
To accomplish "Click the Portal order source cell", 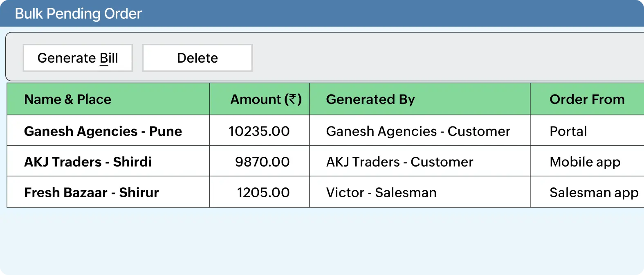I will [x=568, y=131].
